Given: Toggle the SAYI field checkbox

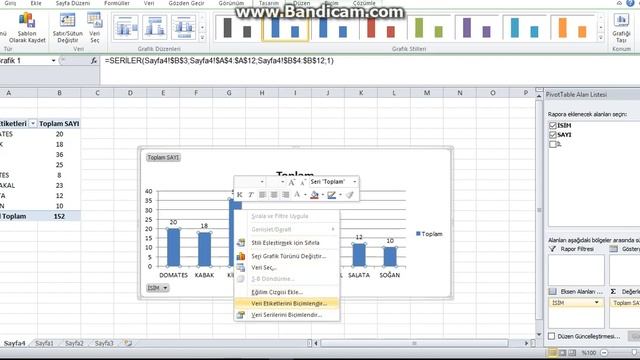Looking at the screenshot, I should click(553, 134).
